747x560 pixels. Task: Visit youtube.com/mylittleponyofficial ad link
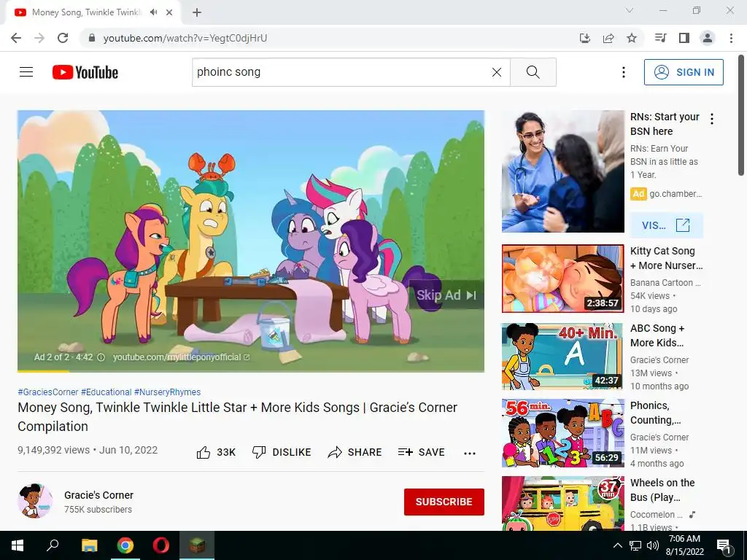pos(181,357)
